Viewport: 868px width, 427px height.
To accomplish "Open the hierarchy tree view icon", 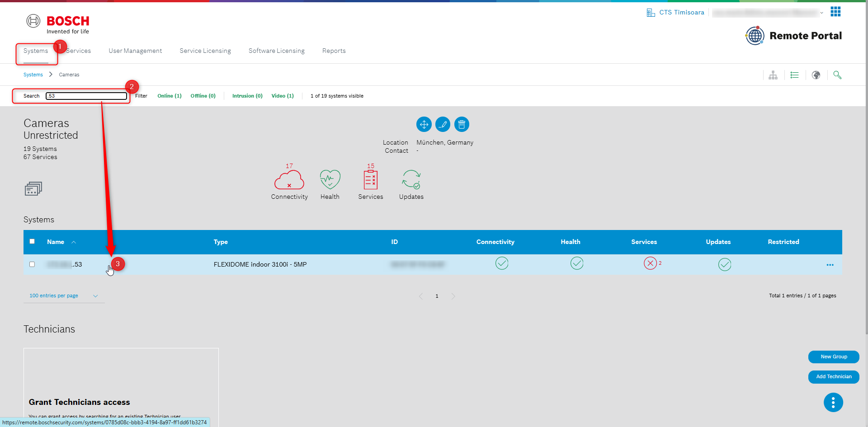I will coord(773,75).
